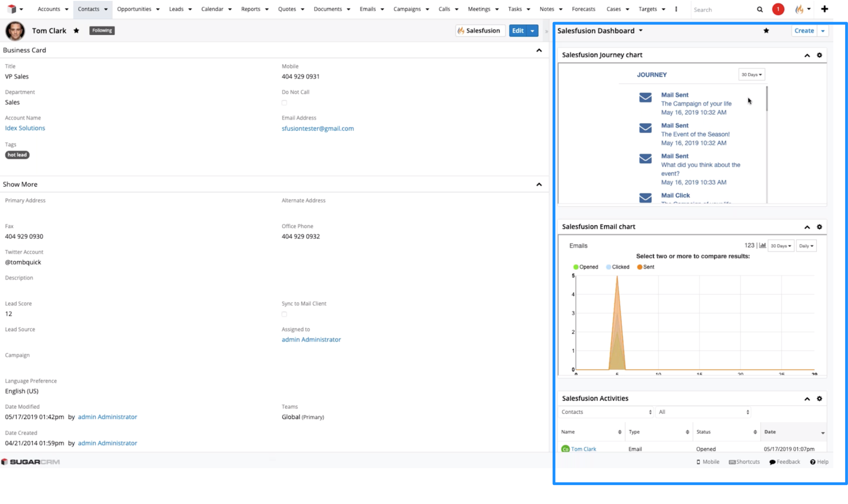This screenshot has width=848, height=504.
Task: Click the quick create plus icon
Action: click(824, 9)
